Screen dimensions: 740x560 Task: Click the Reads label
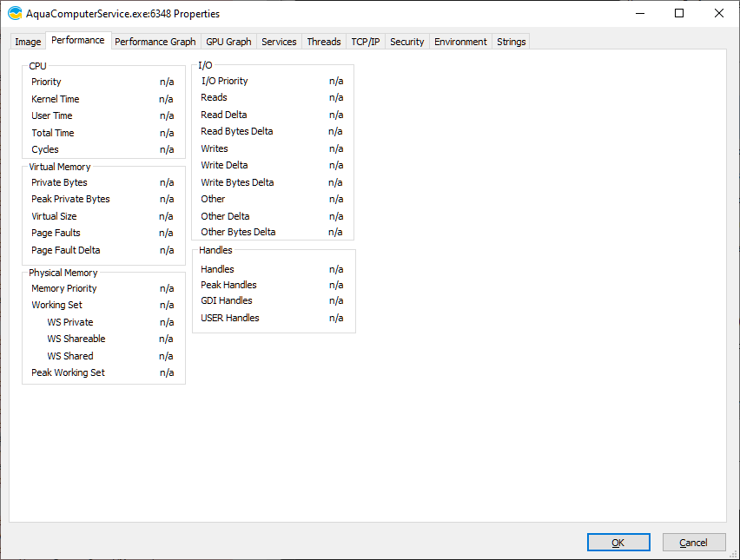pos(215,97)
